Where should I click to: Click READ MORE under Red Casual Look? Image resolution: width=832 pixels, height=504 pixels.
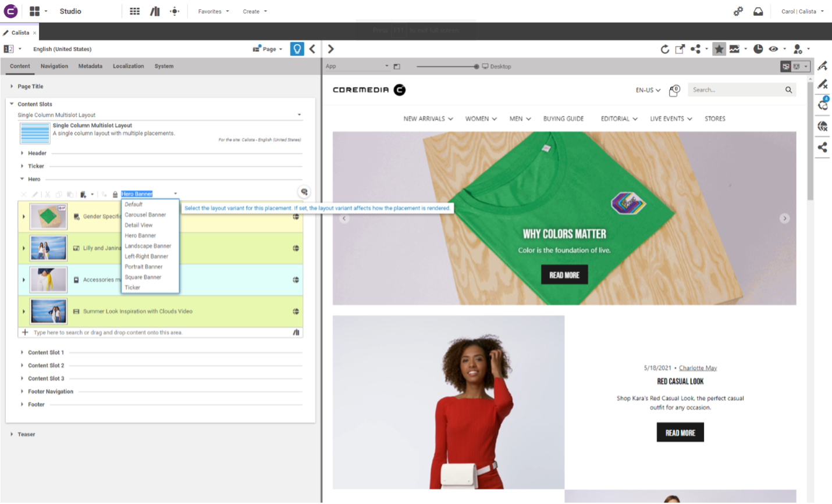click(x=680, y=432)
